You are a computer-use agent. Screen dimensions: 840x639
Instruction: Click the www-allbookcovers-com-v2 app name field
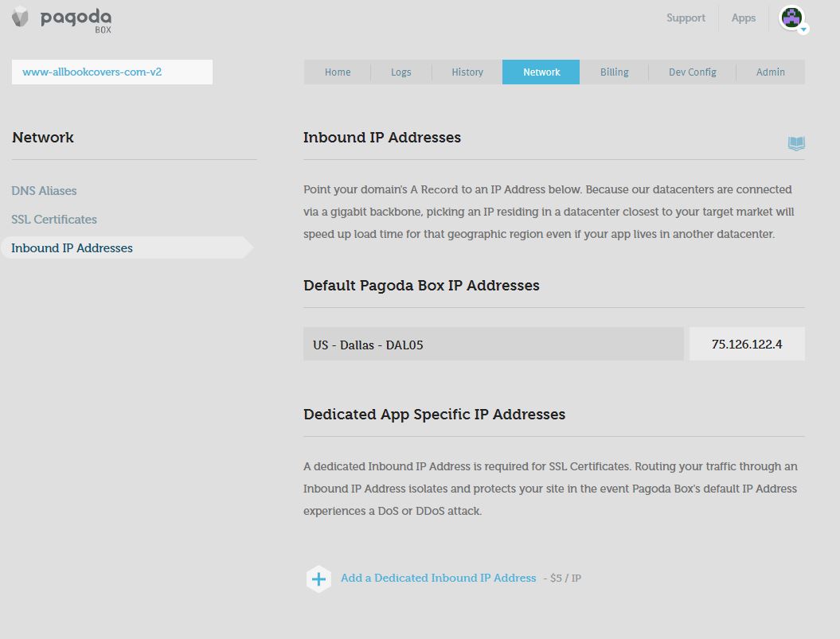click(112, 72)
